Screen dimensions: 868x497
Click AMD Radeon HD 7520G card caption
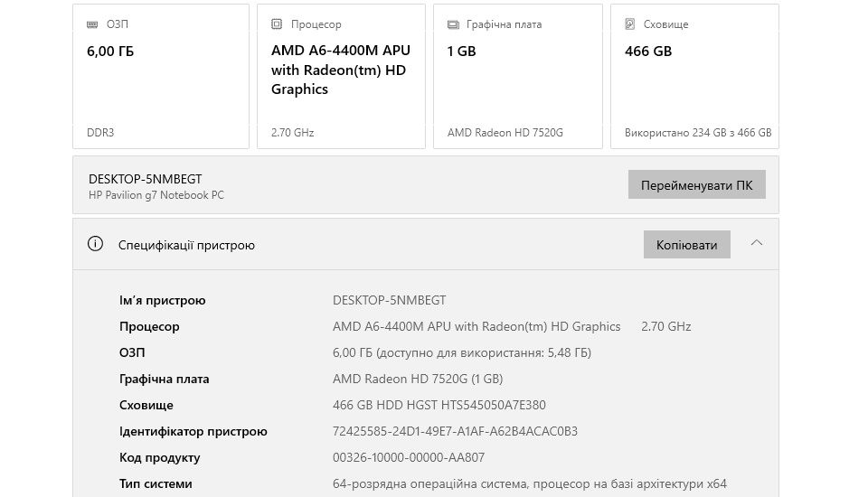tap(505, 133)
